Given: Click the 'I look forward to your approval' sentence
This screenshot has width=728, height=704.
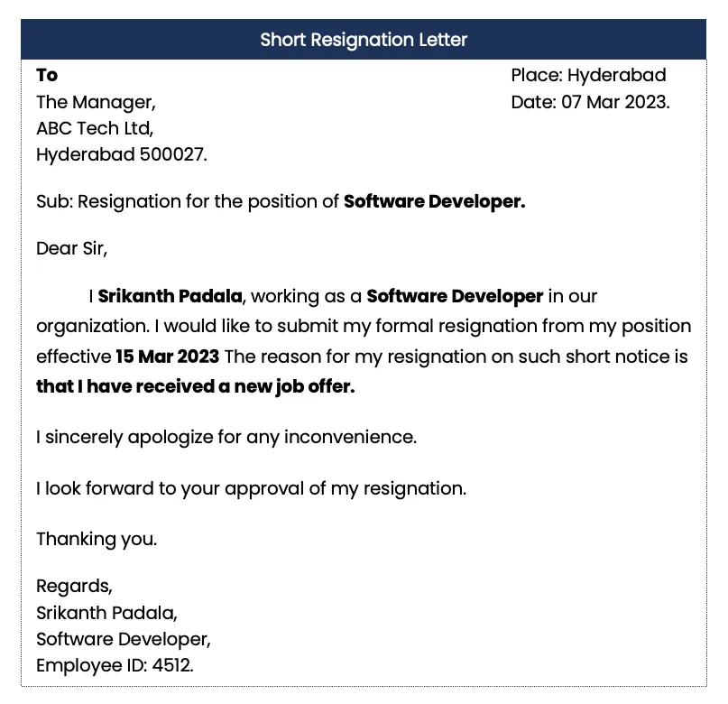Looking at the screenshot, I should pyautogui.click(x=251, y=488).
